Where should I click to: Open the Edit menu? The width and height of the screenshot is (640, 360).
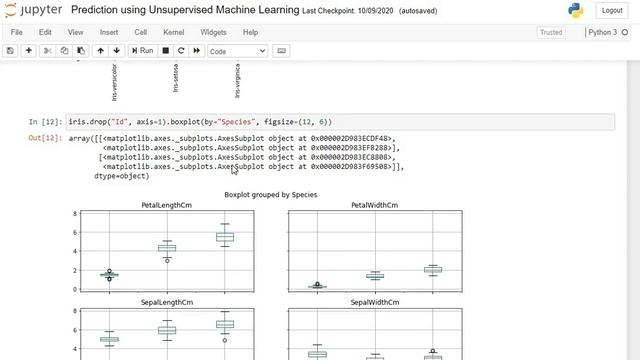pyautogui.click(x=45, y=32)
